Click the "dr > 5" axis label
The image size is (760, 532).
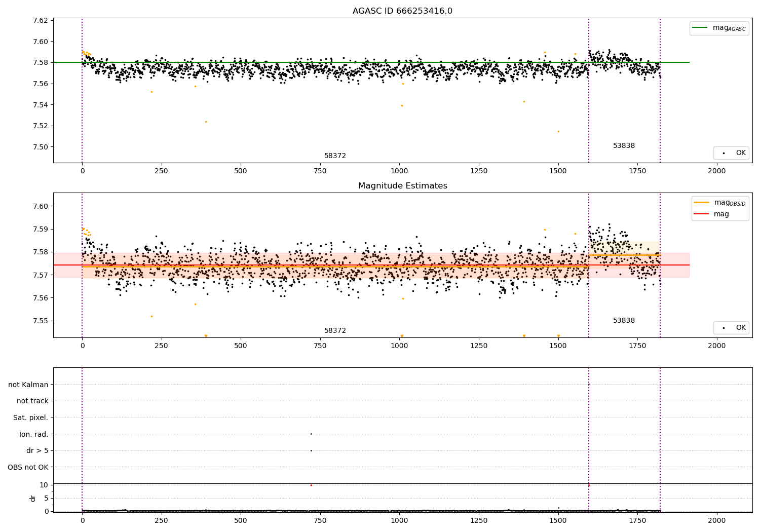37,450
